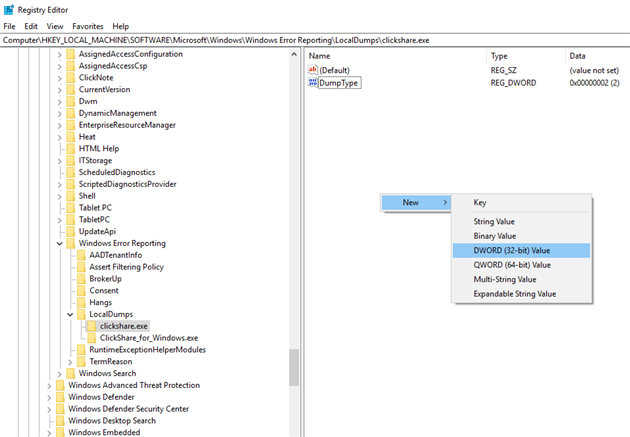Click the Windows Error Reporting folder icon
Image resolution: width=630 pixels, height=437 pixels.
click(71, 243)
